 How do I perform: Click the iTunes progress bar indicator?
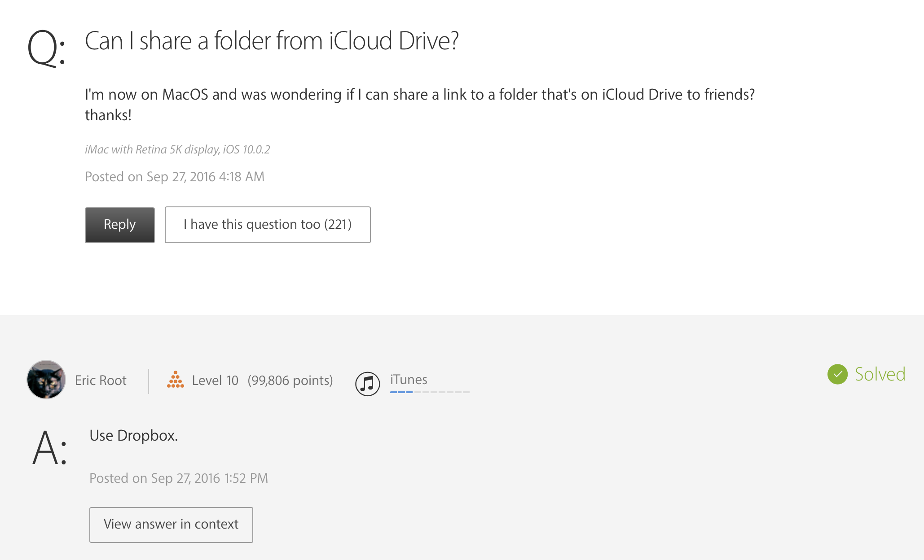(429, 392)
